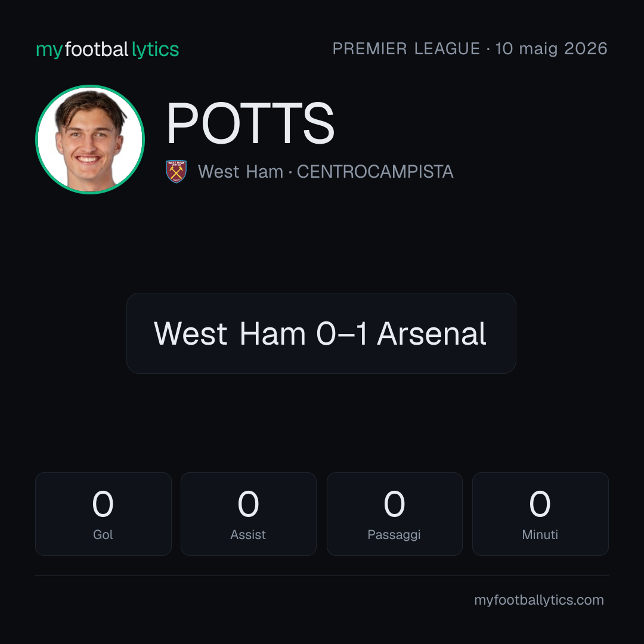Select the Gol stat card
This screenshot has height=644, width=644.
[x=103, y=514]
